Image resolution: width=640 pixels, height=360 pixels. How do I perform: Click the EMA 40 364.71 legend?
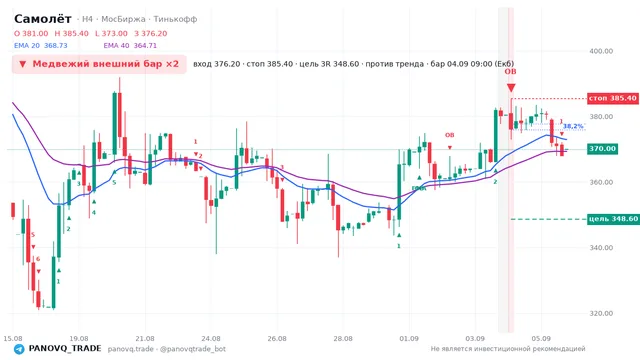point(130,45)
